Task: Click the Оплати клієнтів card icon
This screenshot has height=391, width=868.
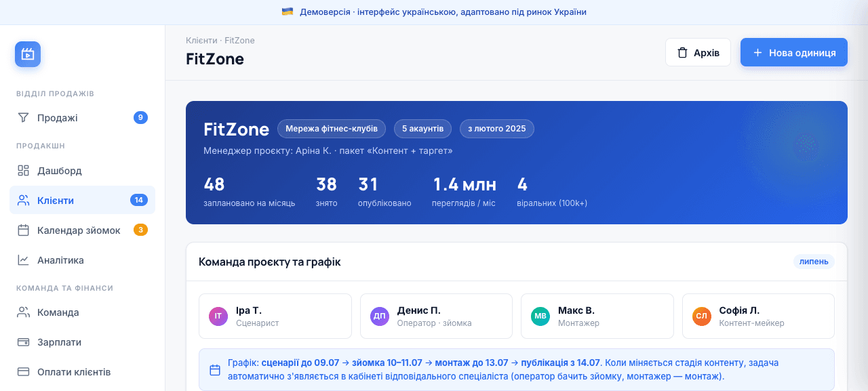Action: pos(23,372)
